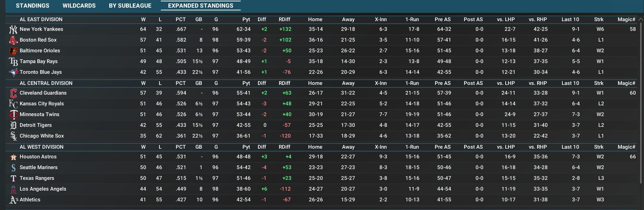The image size is (644, 210).
Task: Click the Seattle Mariners logo icon
Action: [13, 168]
